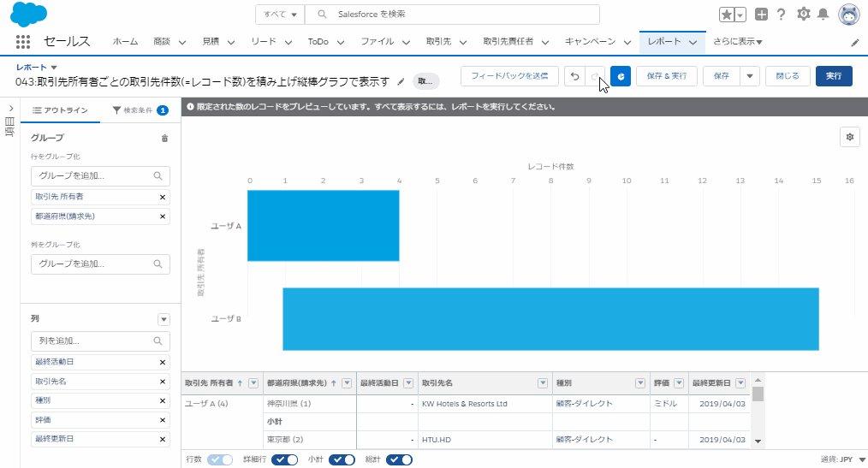Viewport: 868px width, 468px height.
Task: Edit report name with pencil icon
Action: click(401, 82)
